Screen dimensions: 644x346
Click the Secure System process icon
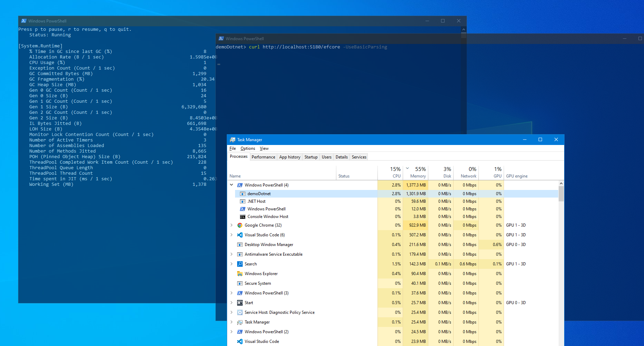[x=240, y=283]
